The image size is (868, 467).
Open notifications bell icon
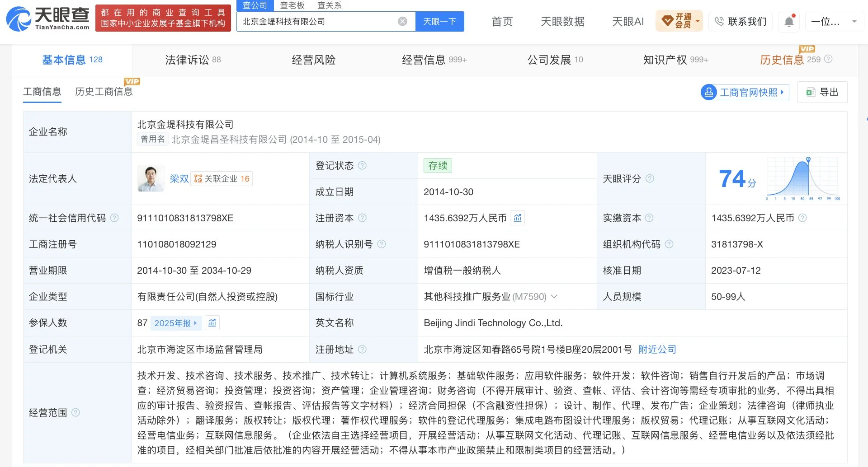click(x=789, y=21)
